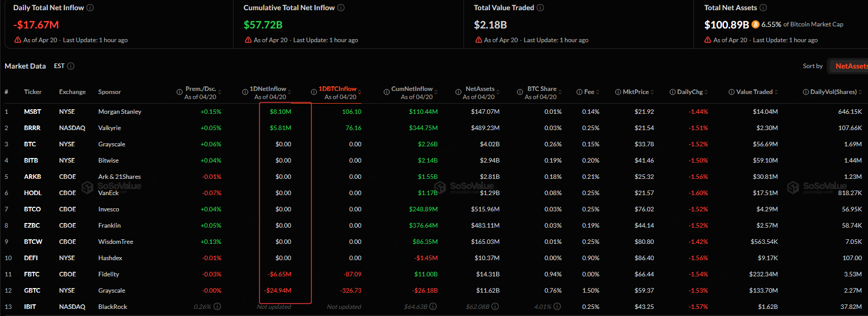Click info icon next to EST timezone
The image size is (868, 316).
(x=71, y=66)
